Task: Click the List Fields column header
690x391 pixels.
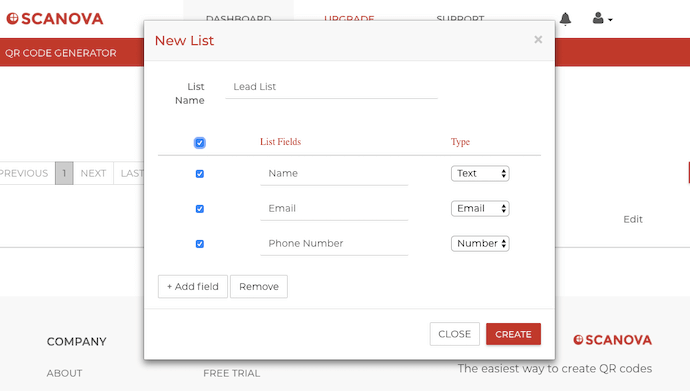Action: tap(280, 142)
